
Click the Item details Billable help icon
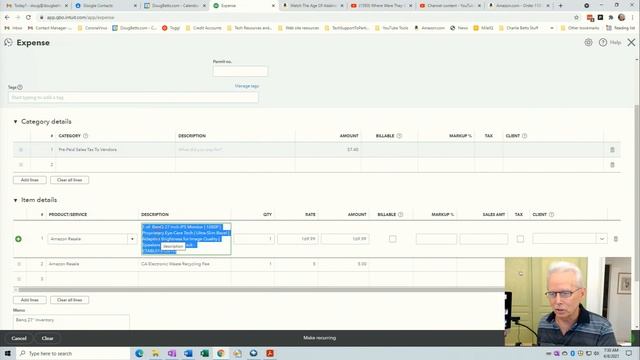(x=400, y=215)
